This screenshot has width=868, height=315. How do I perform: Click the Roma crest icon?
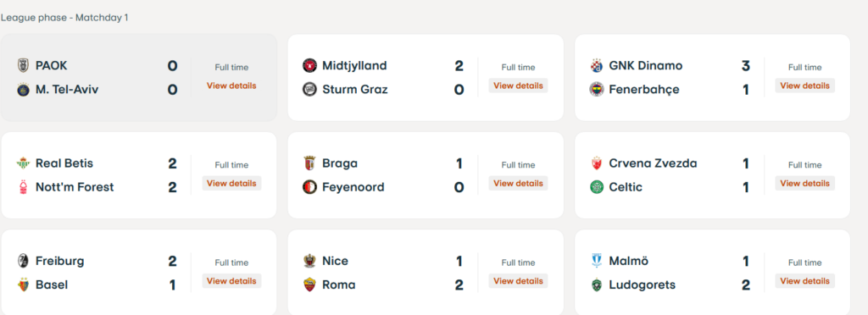click(x=309, y=285)
